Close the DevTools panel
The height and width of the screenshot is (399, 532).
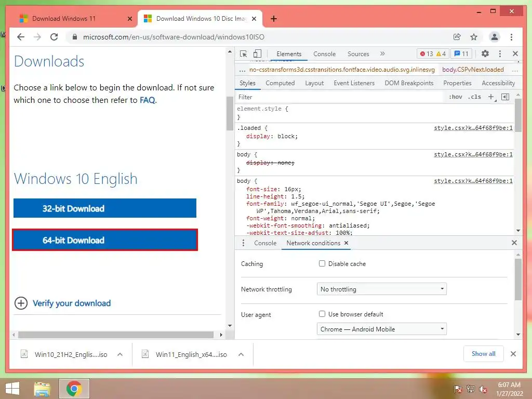(515, 54)
